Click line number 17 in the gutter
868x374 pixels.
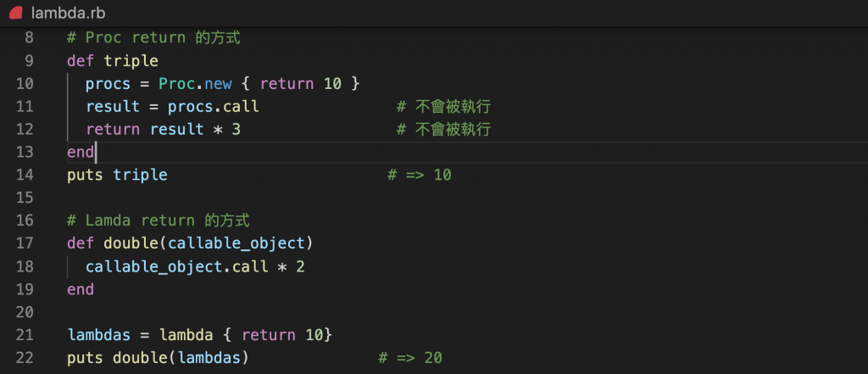[x=25, y=243]
